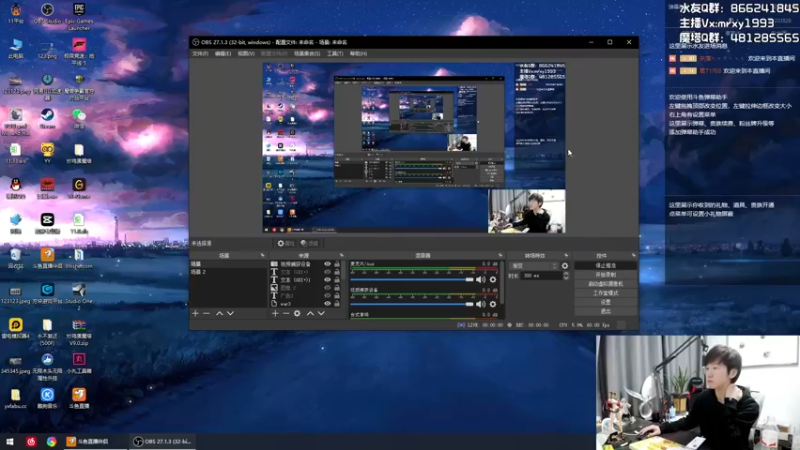Toggle lock on war3 source

337,304
